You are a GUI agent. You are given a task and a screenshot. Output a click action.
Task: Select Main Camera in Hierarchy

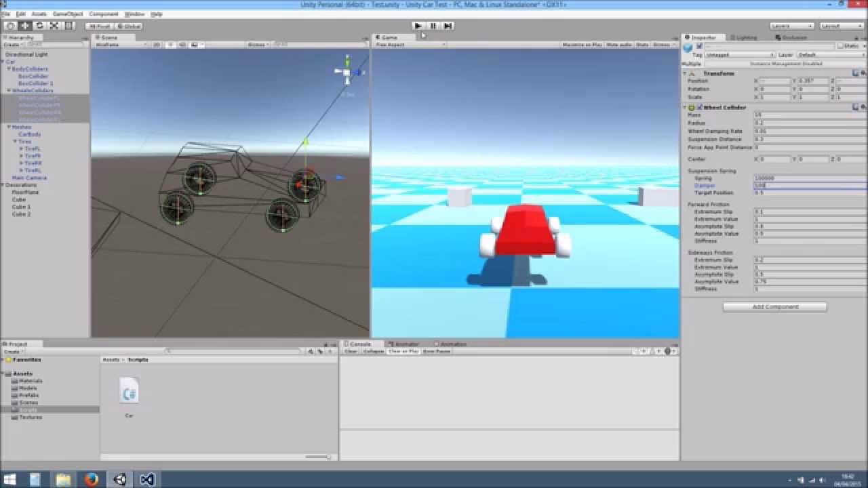point(29,178)
